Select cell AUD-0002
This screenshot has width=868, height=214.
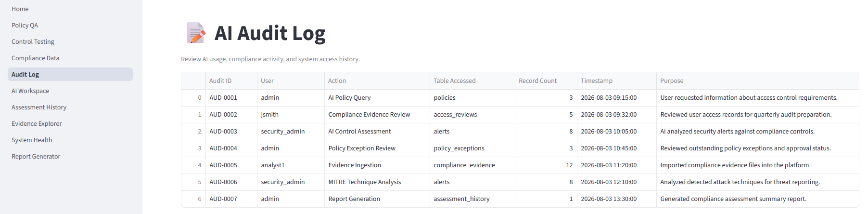[231, 115]
